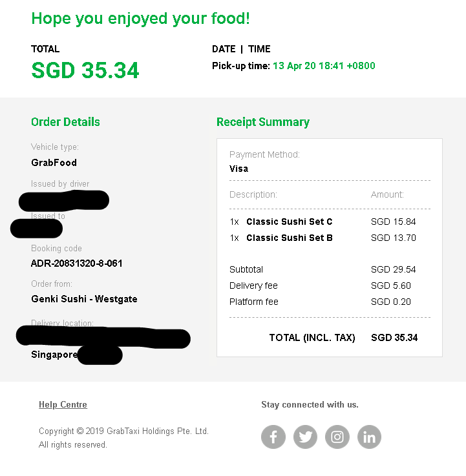Select the Visa payment method text
This screenshot has height=476, width=466.
pyautogui.click(x=238, y=169)
